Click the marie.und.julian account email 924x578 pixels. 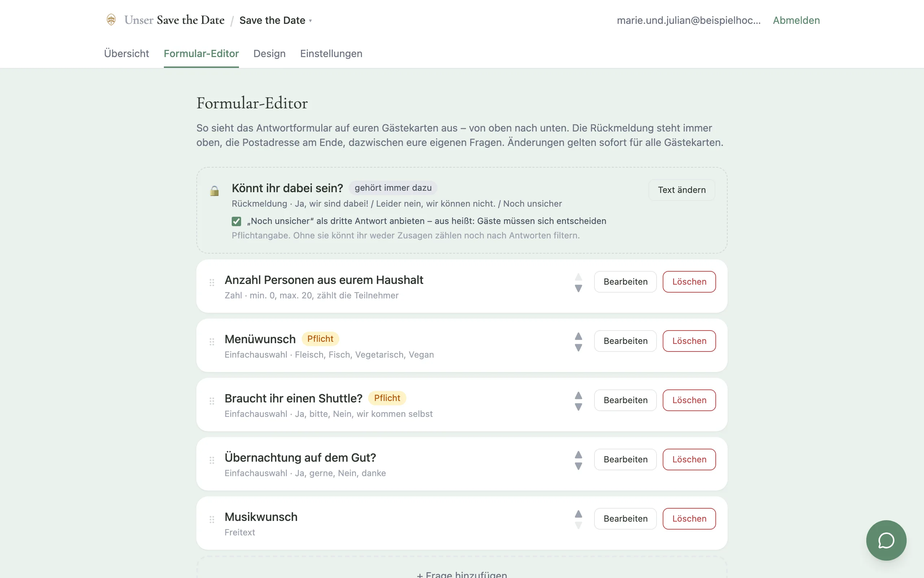click(x=689, y=20)
